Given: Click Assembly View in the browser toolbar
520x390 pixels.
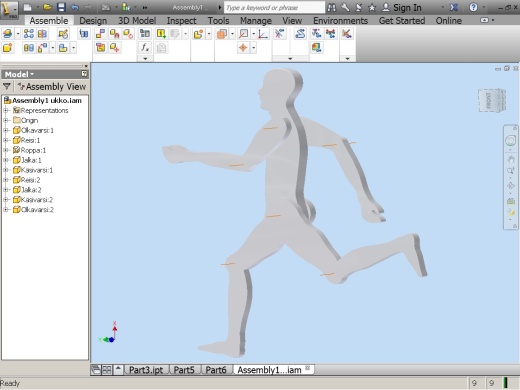Looking at the screenshot, I should pyautogui.click(x=53, y=87).
